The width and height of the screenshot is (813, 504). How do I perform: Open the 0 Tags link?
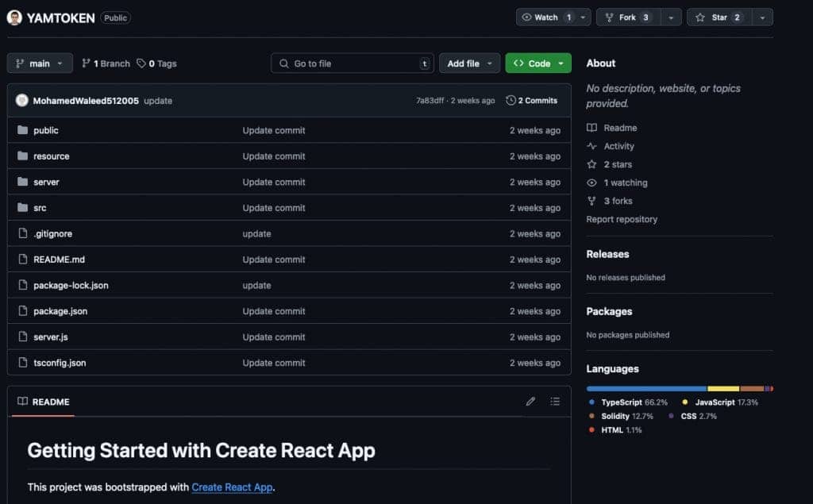point(156,63)
